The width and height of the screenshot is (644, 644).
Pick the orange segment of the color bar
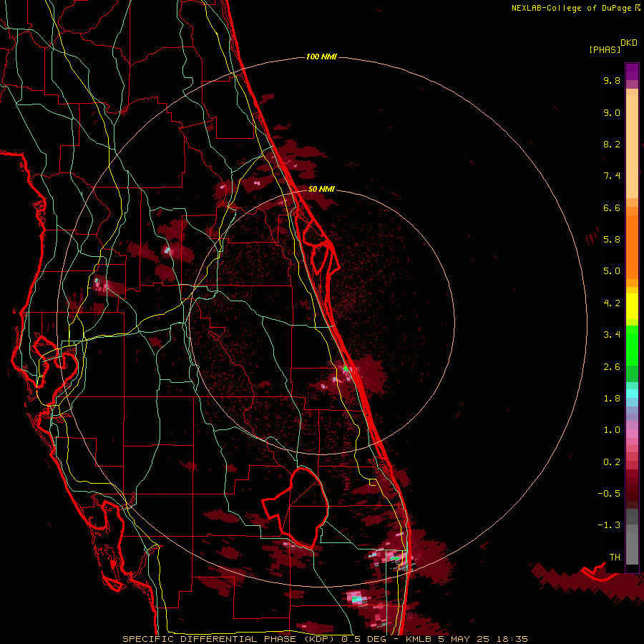632,246
